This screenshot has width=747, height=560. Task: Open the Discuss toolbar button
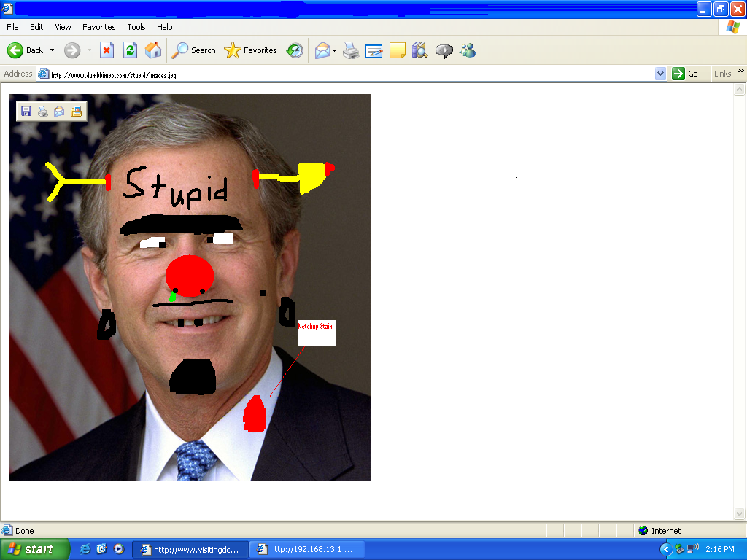pos(444,50)
